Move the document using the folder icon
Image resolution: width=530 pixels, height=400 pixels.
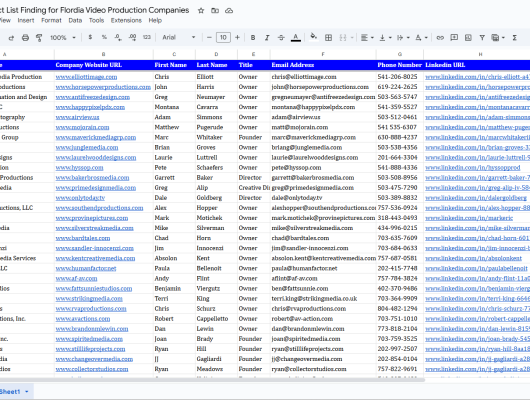tap(215, 10)
